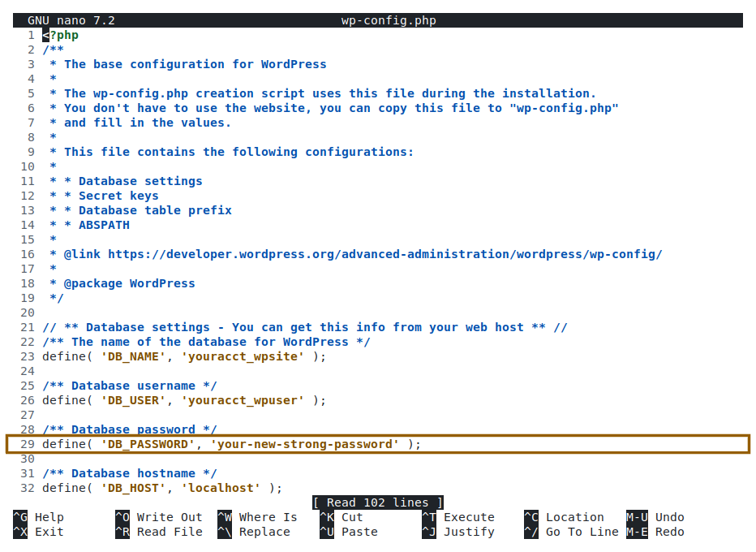Click the 'Database username' comment
The width and height of the screenshot is (756, 552).
(130, 386)
